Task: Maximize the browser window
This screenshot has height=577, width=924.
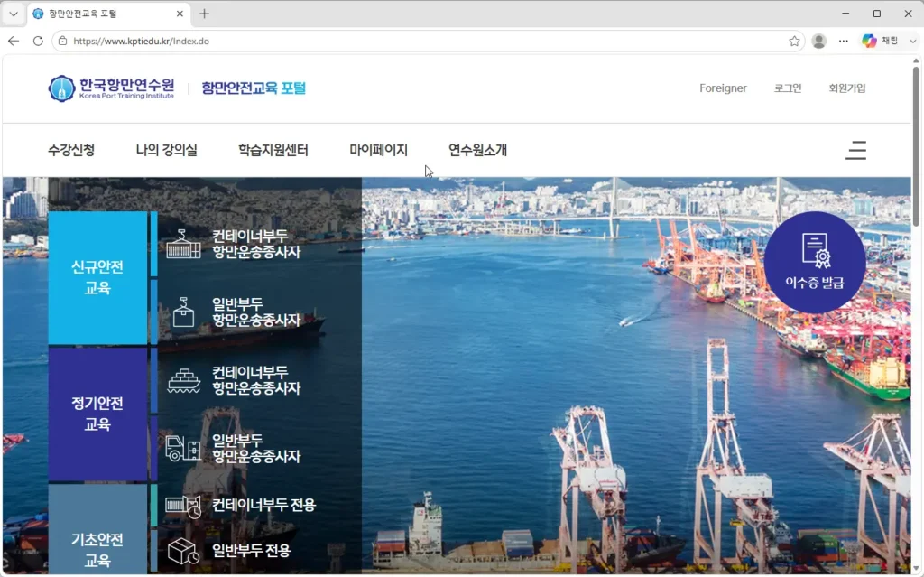Action: pos(877,14)
